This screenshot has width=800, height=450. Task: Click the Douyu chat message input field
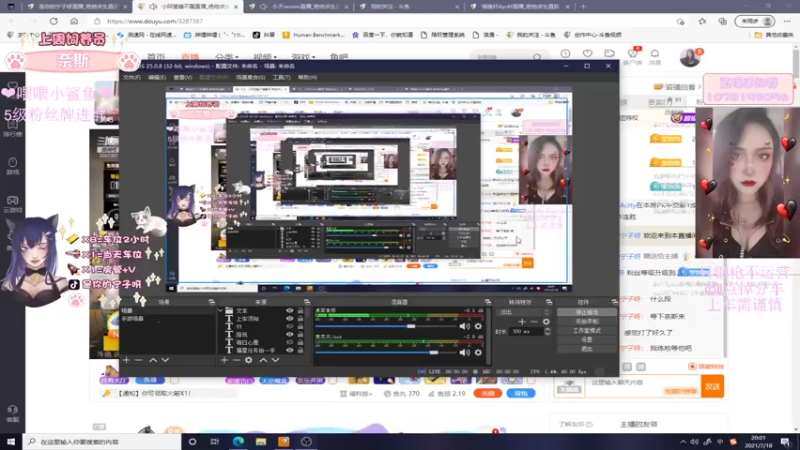pyautogui.click(x=643, y=387)
